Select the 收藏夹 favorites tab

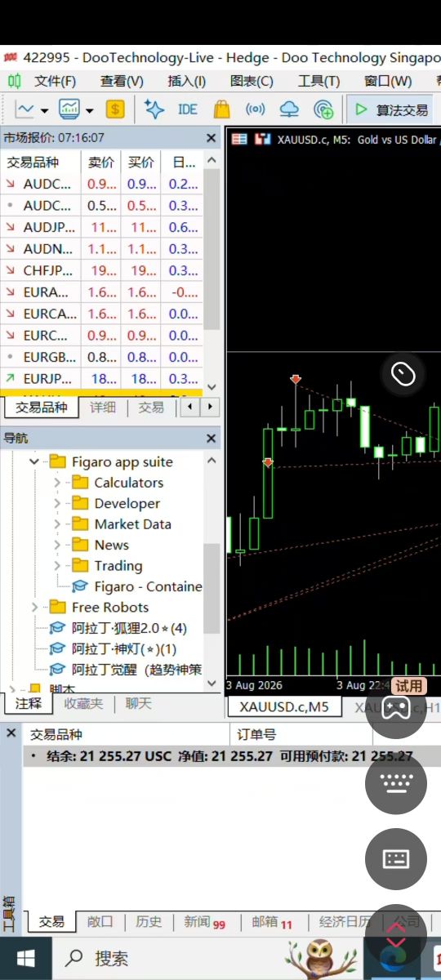tap(83, 702)
